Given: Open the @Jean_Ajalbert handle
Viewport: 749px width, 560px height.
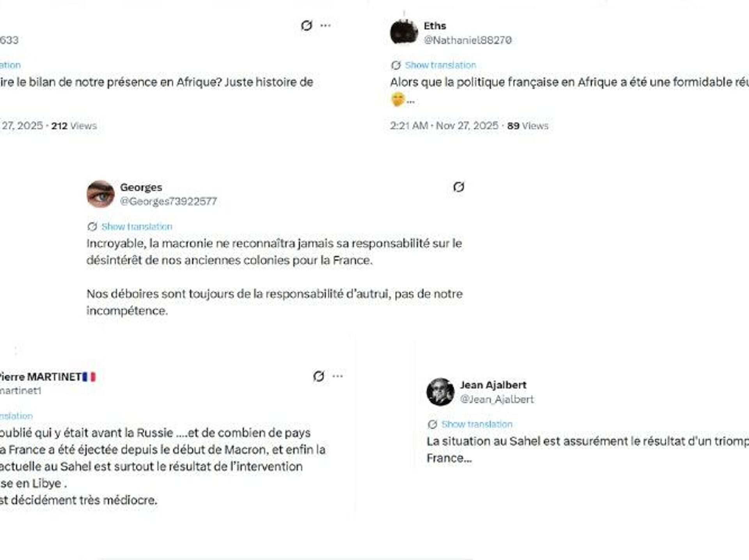Looking at the screenshot, I should point(497,399).
